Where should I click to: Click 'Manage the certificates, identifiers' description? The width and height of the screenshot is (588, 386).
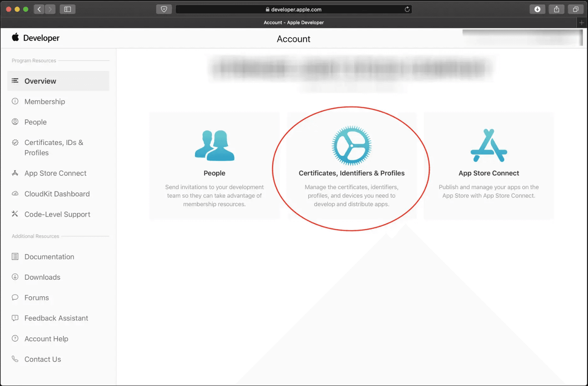click(x=352, y=196)
